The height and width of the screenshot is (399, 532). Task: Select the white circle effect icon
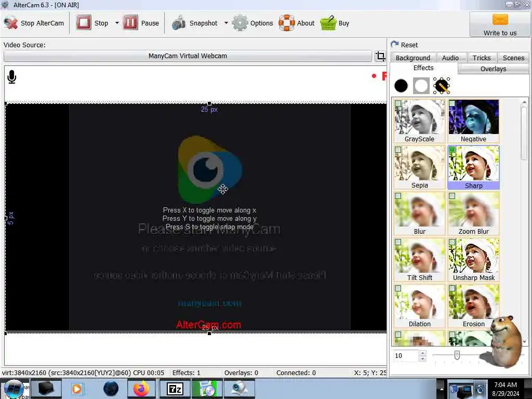coord(421,86)
